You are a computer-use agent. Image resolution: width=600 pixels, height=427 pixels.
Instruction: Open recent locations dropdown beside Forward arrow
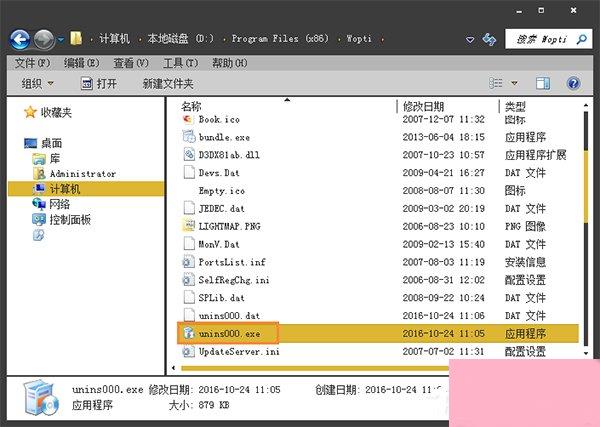60,39
